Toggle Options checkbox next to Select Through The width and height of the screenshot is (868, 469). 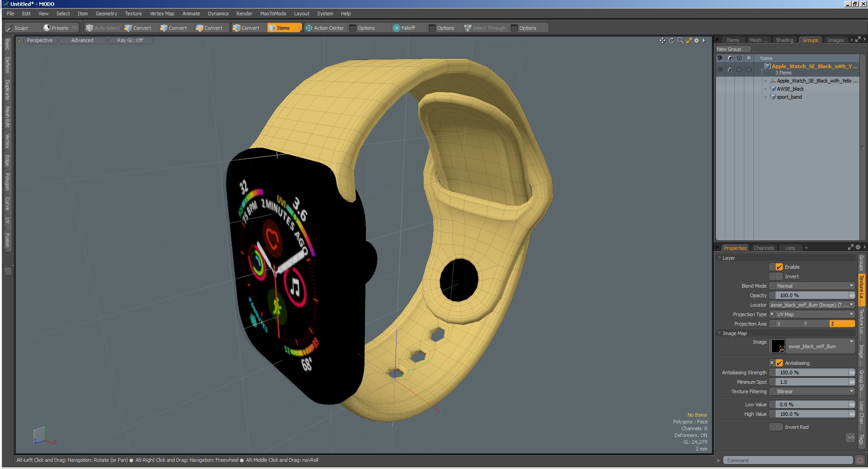coord(514,28)
